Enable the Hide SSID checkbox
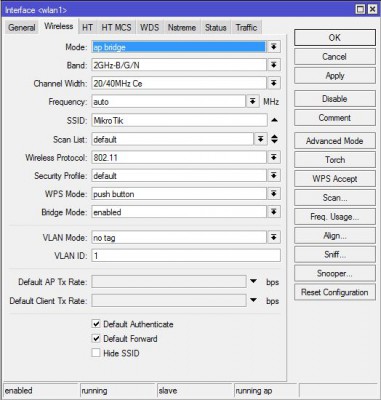This screenshot has height=400, width=381. (96, 353)
